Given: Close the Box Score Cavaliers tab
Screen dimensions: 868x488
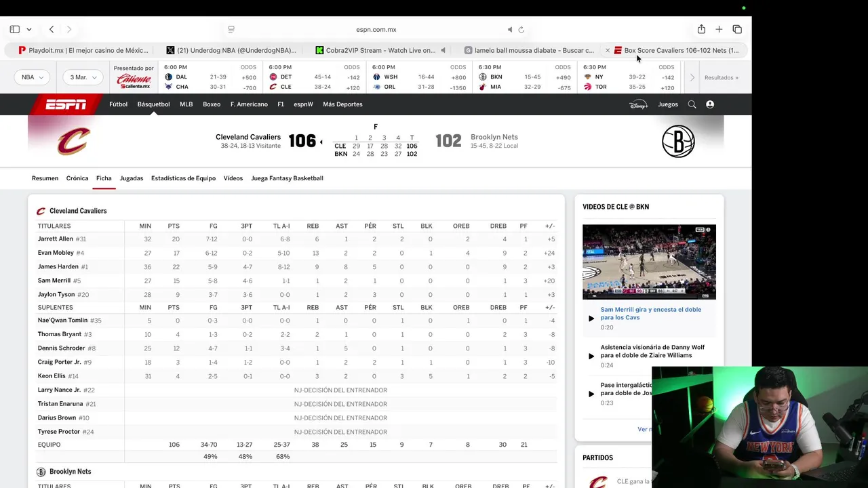Looking at the screenshot, I should pyautogui.click(x=608, y=50).
